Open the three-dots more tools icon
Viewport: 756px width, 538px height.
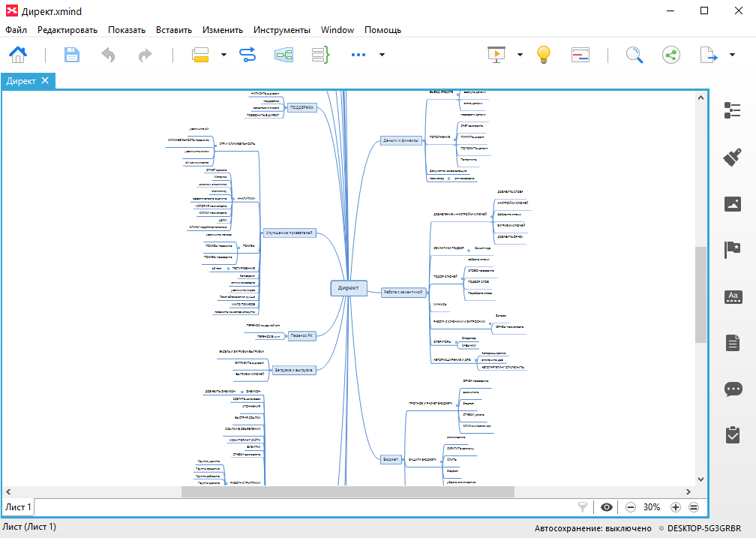click(x=358, y=55)
